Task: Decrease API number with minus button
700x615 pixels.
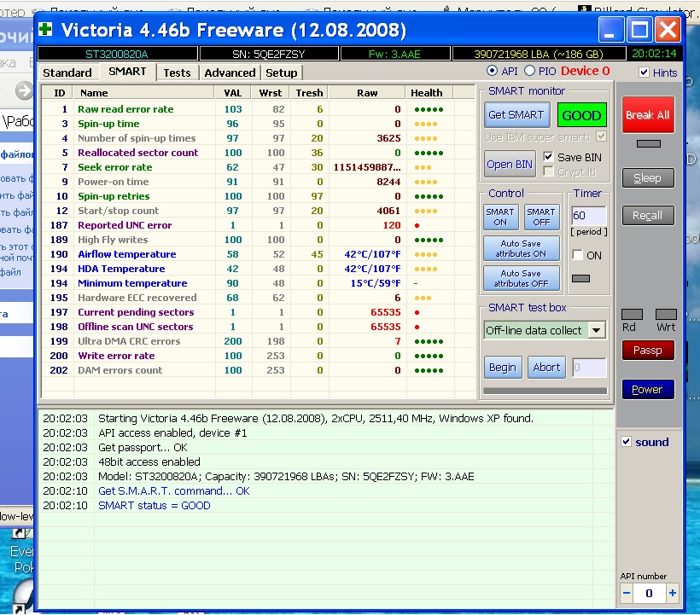Action: (x=627, y=593)
